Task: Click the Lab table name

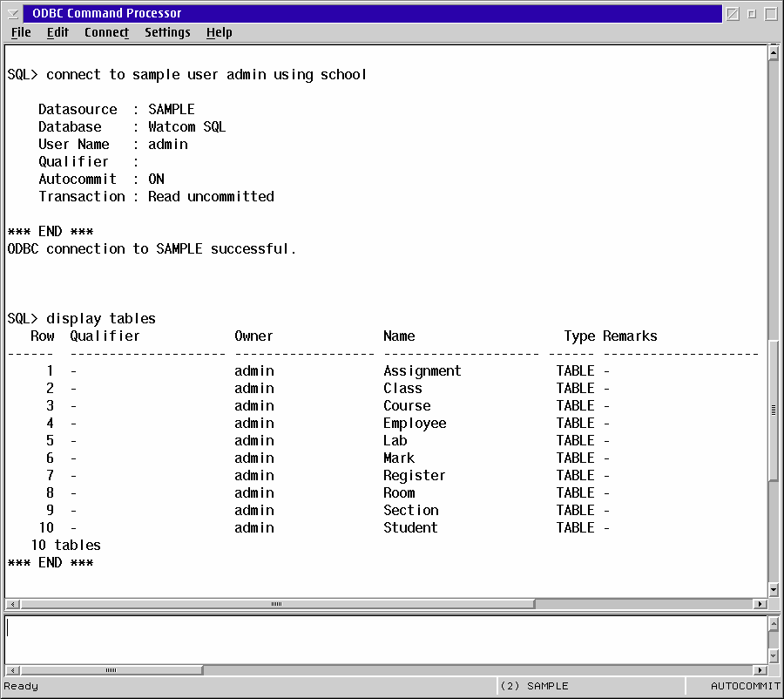Action: pos(395,441)
